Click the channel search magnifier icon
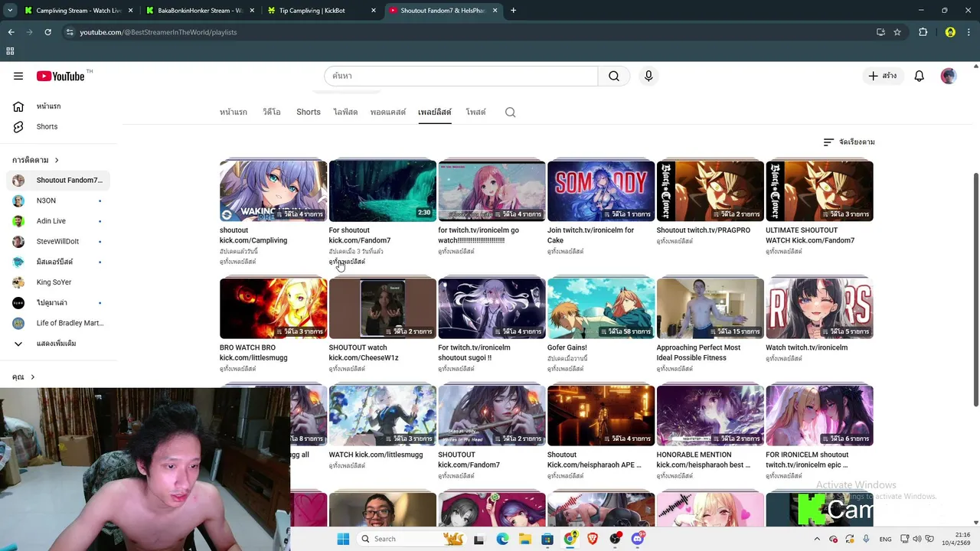The height and width of the screenshot is (551, 980). click(510, 112)
